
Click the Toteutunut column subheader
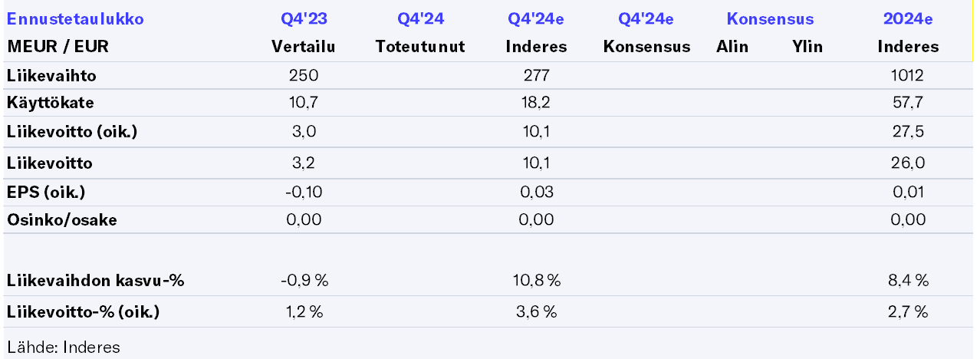[x=420, y=47]
